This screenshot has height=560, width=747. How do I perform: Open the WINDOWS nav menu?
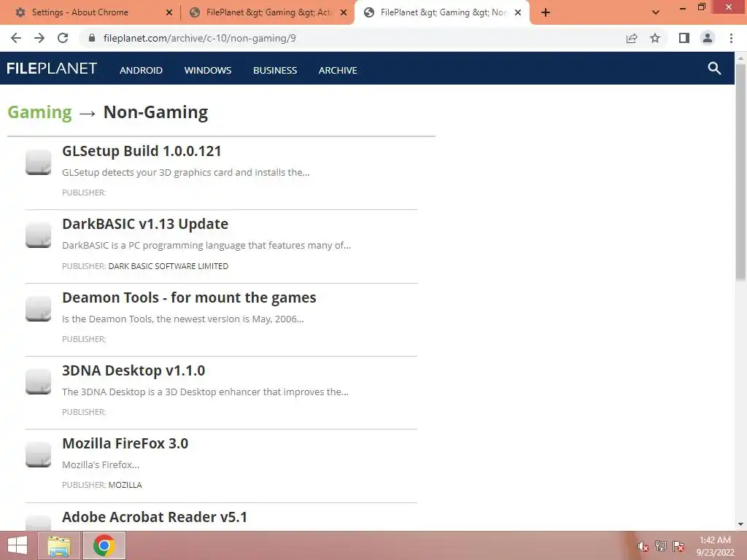[208, 70]
